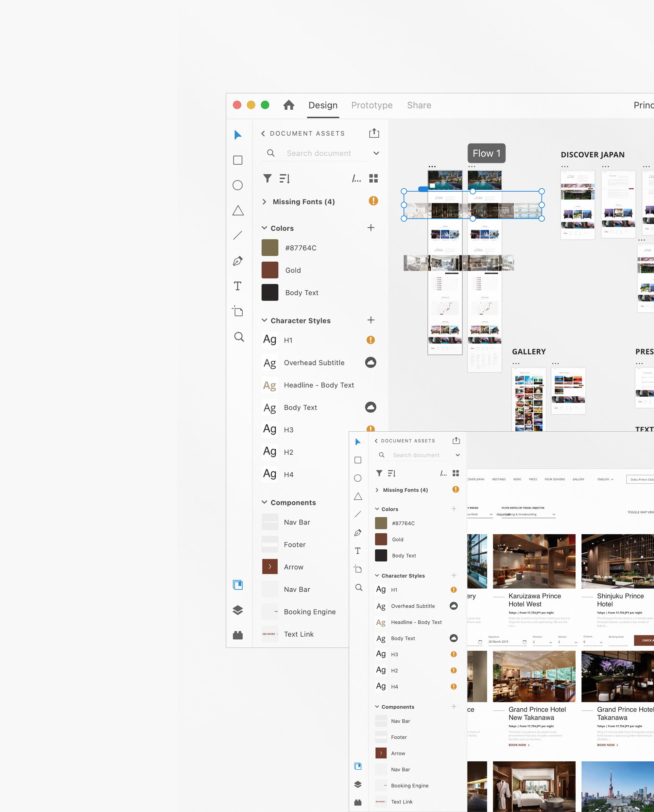Select the Rectangle tool in the toolbar
This screenshot has width=654, height=812.
[238, 160]
